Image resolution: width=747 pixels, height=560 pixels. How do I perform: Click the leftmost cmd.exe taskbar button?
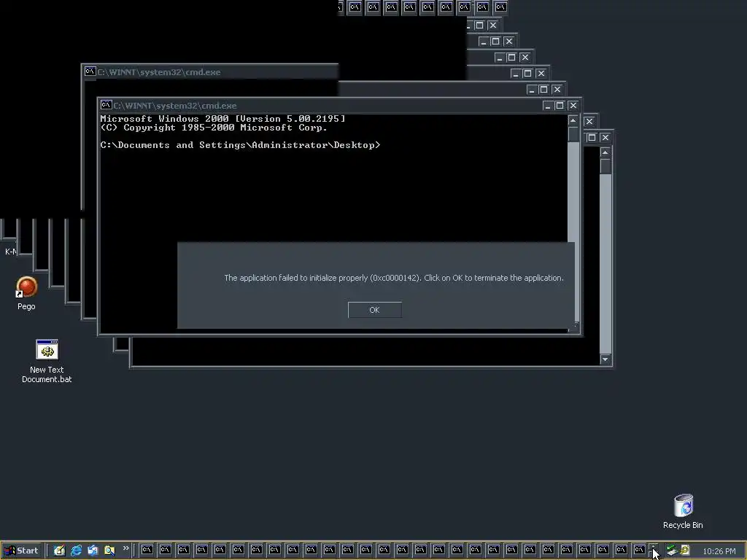point(147,550)
